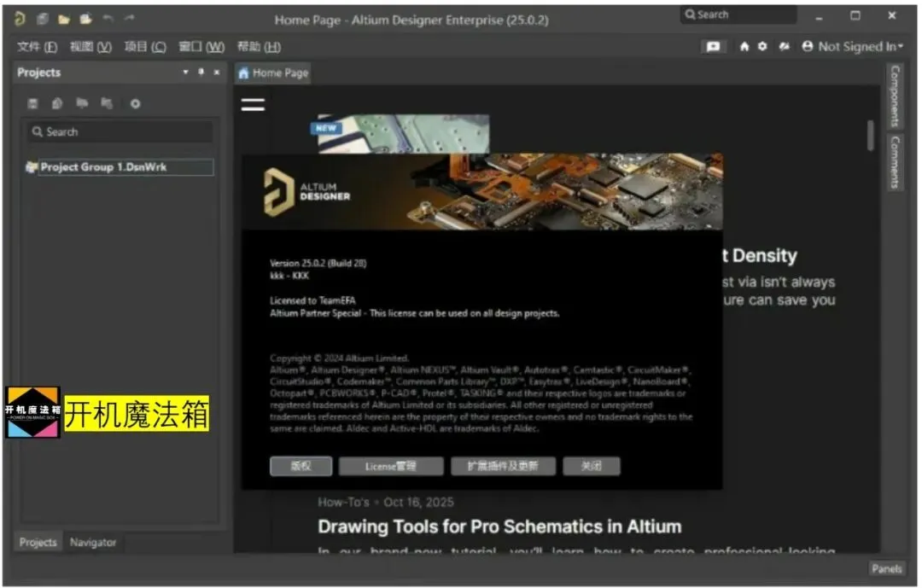The width and height of the screenshot is (922, 588).
Task: Click the yellow open folder icon
Action: [x=64, y=20]
